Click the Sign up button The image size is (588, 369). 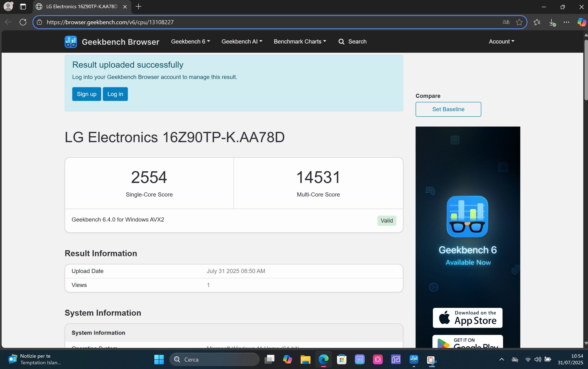tap(86, 94)
